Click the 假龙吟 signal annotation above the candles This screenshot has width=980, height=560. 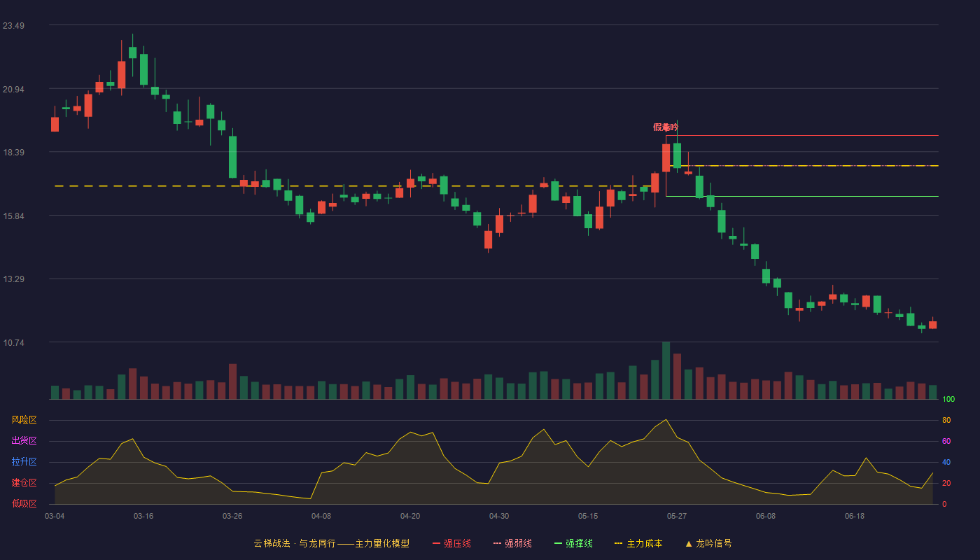pos(666,127)
